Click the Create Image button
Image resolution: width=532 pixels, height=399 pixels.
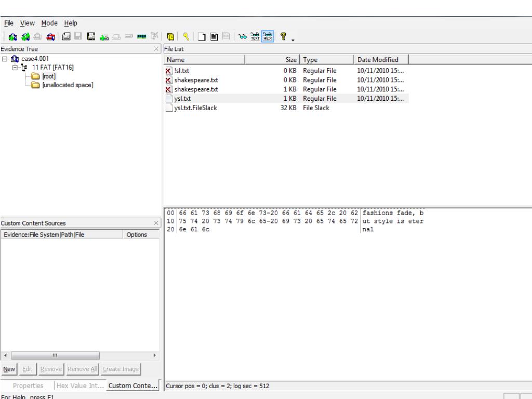point(121,369)
